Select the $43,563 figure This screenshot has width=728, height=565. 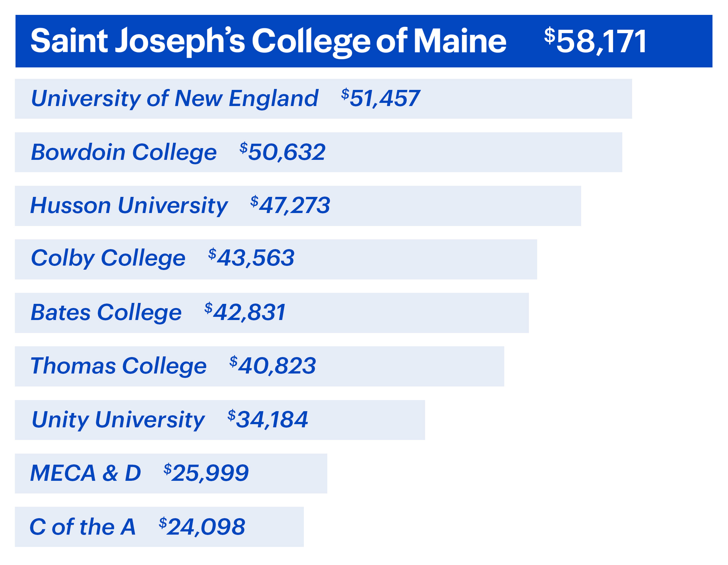point(251,259)
